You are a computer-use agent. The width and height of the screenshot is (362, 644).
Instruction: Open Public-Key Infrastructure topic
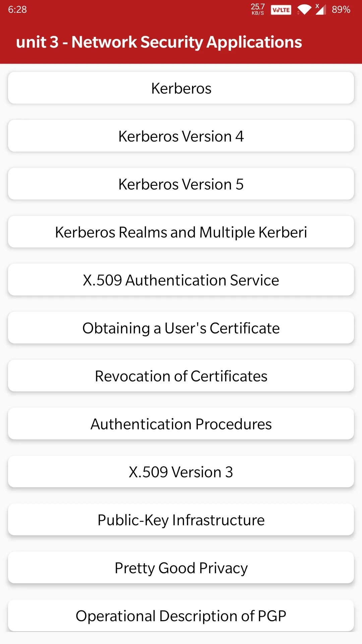coord(181,520)
